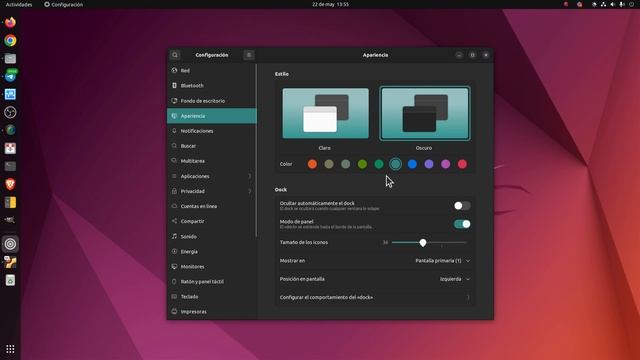
Task: Open Terminal from the dock
Action: pyautogui.click(x=10, y=166)
